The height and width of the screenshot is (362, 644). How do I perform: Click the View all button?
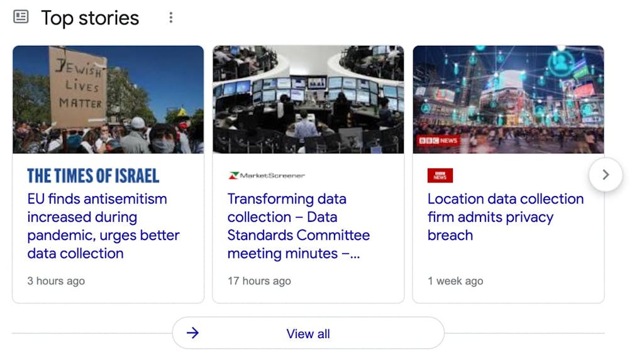pyautogui.click(x=308, y=333)
